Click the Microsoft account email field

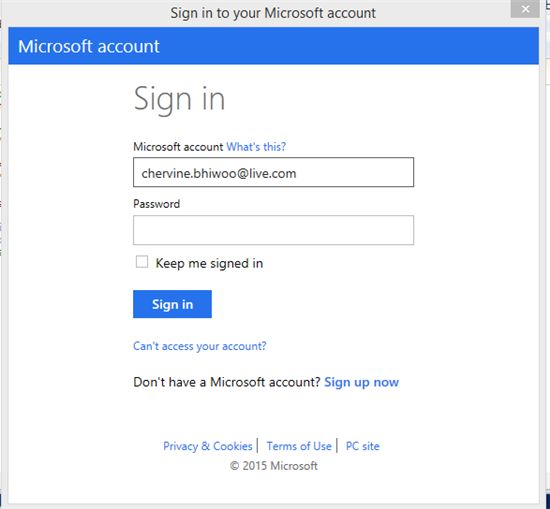(273, 172)
